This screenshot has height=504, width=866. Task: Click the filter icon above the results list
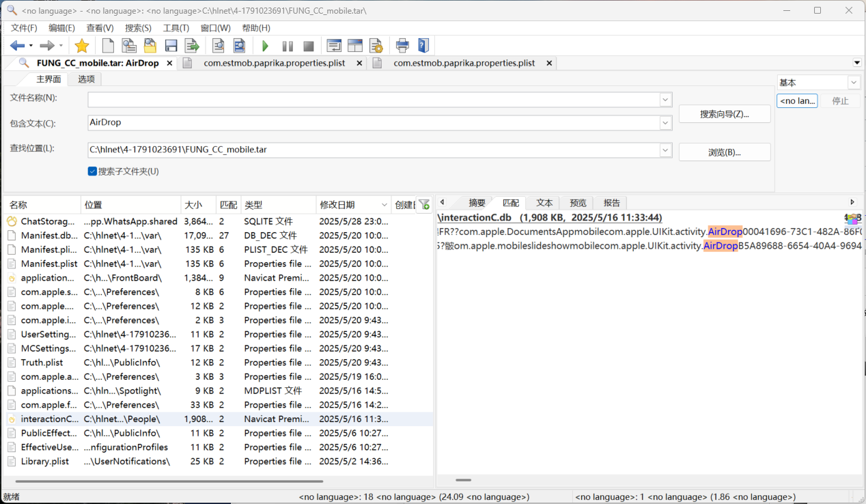(424, 204)
